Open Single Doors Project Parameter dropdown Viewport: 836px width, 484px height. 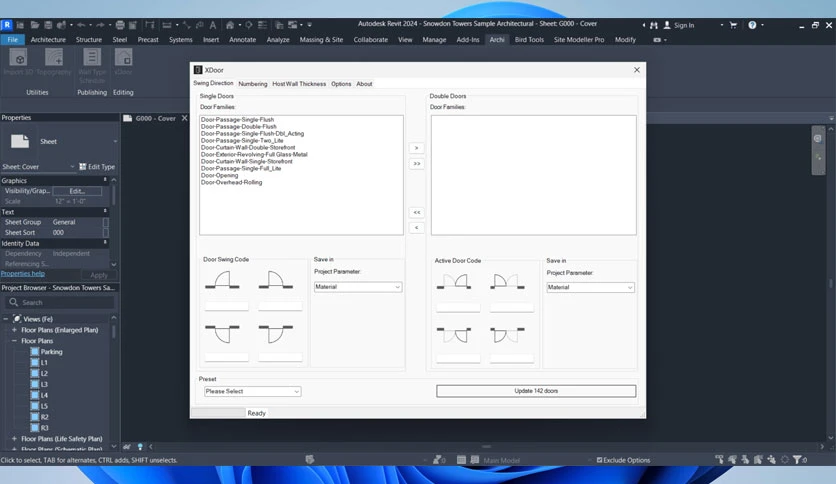tap(358, 287)
